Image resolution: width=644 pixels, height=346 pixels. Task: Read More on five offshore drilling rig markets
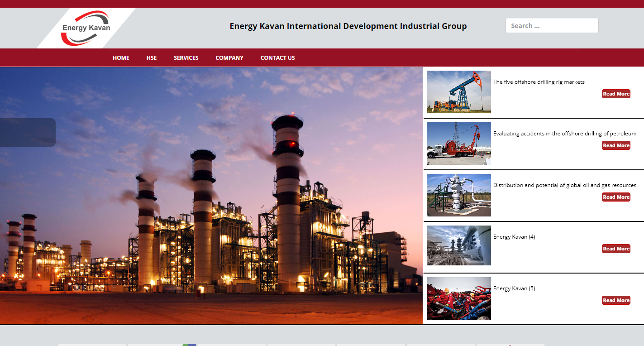[x=616, y=94]
